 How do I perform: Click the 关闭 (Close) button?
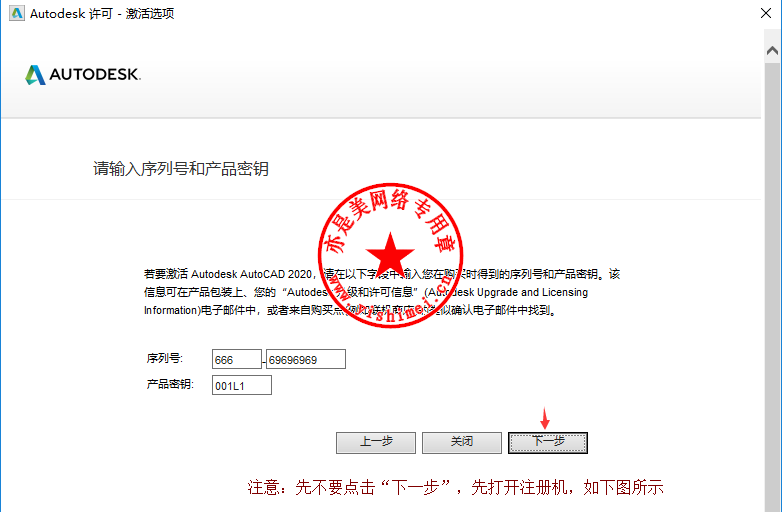(461, 442)
